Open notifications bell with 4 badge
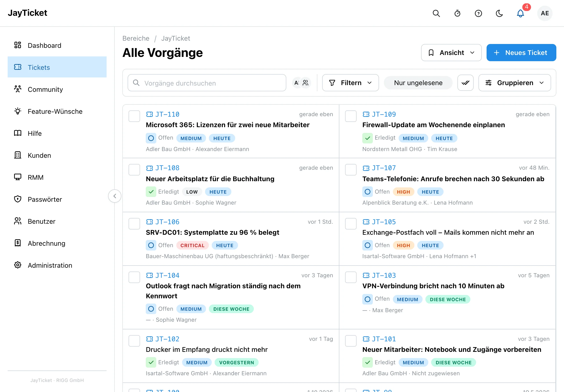This screenshot has width=564, height=392. coord(521,13)
